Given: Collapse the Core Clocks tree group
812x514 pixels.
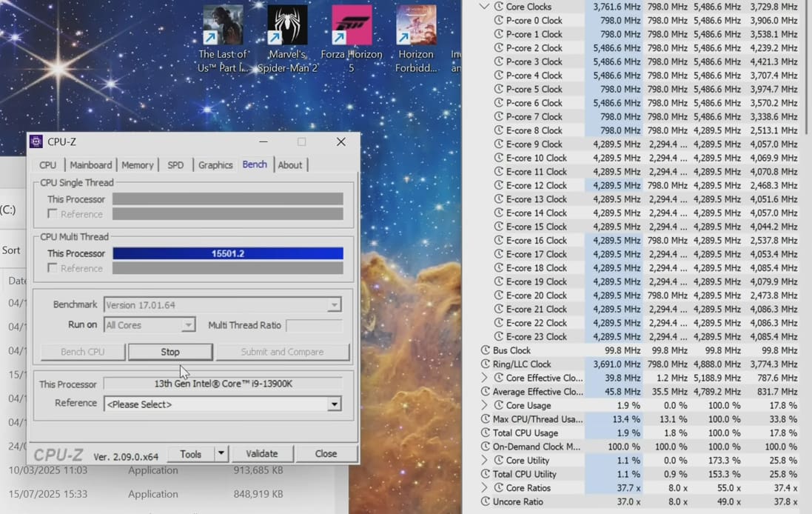Looking at the screenshot, I should coord(484,7).
